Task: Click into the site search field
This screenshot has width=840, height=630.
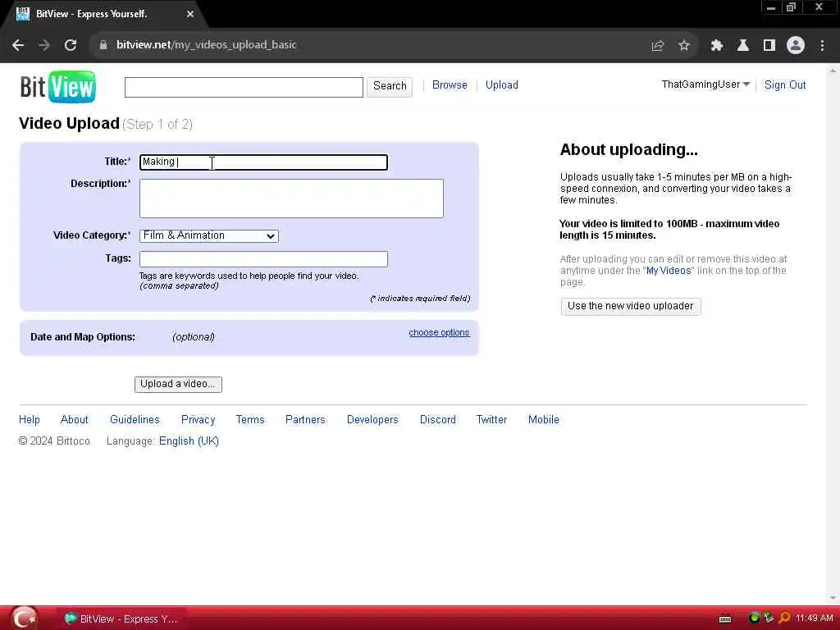Action: pyautogui.click(x=244, y=87)
